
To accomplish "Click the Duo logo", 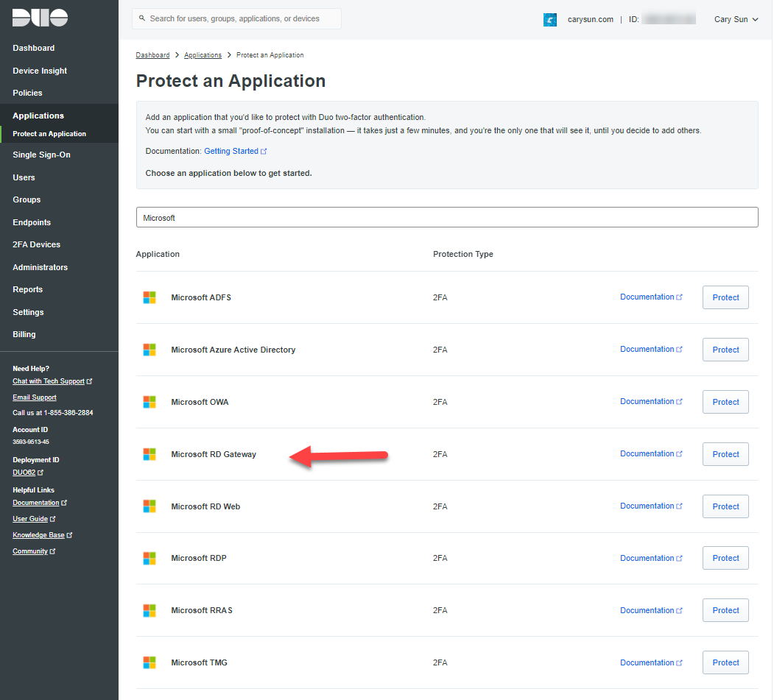I will coord(40,18).
